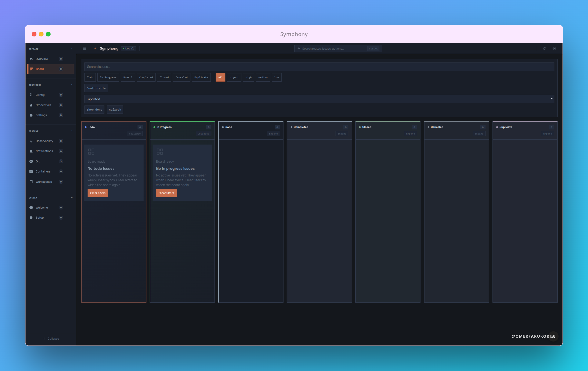Open the Setup gear icon

point(31,218)
